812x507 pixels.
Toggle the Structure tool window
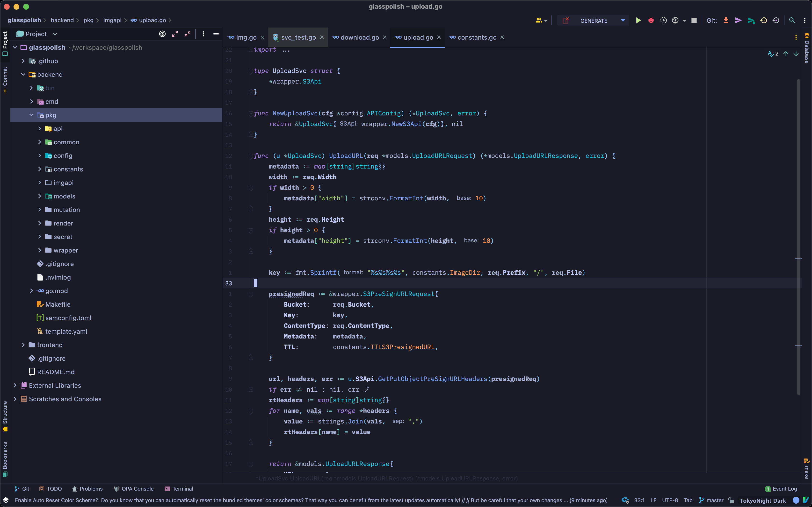[5, 416]
